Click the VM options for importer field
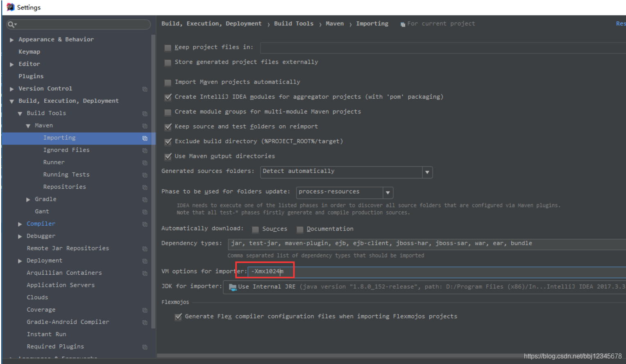Screen dimensions: 626x364 pyautogui.click(x=437, y=271)
